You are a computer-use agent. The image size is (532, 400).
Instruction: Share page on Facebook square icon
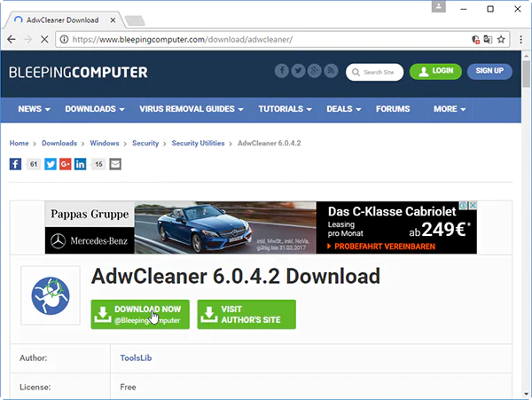pos(15,164)
